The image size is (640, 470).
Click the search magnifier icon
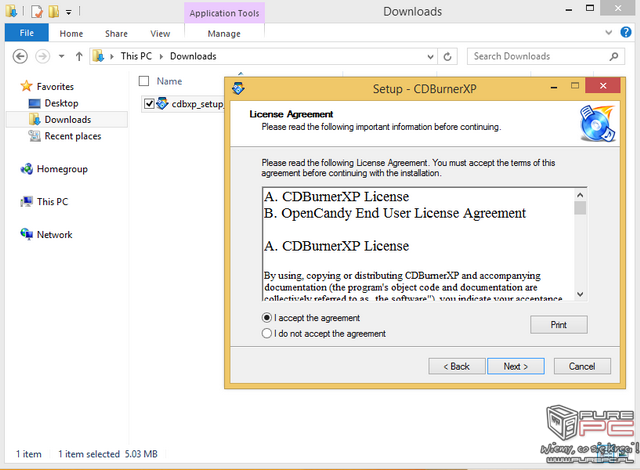[x=613, y=56]
